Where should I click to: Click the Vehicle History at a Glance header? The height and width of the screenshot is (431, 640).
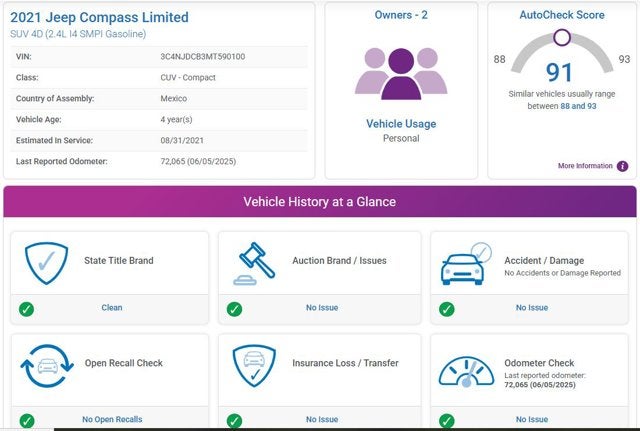point(320,202)
